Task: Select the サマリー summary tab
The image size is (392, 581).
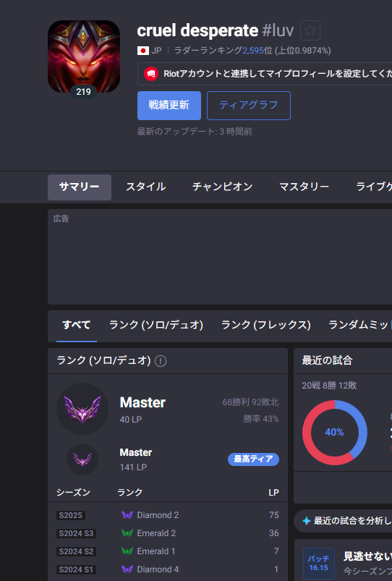Action: (x=80, y=187)
